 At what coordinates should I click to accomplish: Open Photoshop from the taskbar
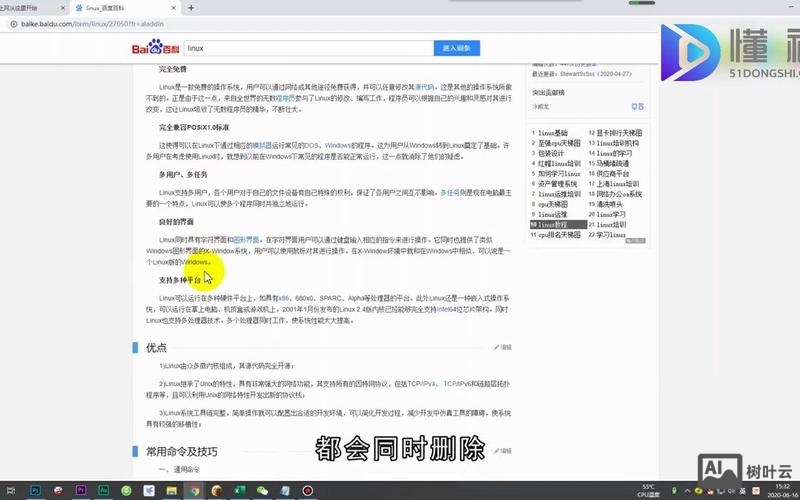tap(35, 491)
